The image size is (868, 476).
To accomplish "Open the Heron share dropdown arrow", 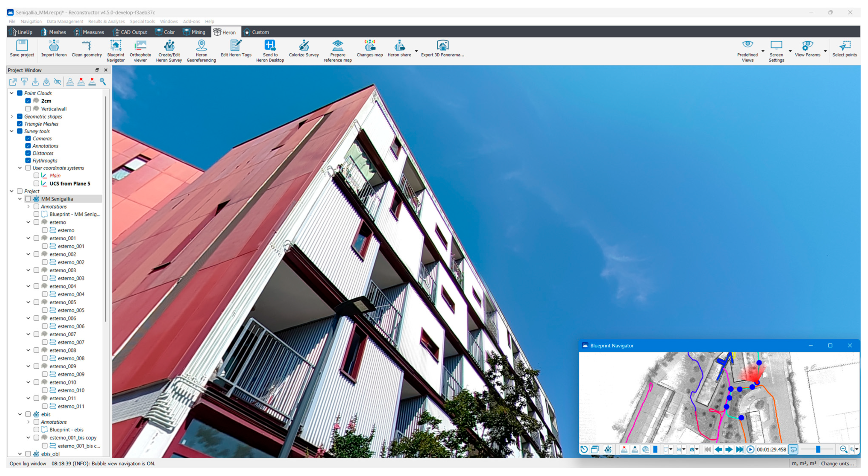I will 417,51.
